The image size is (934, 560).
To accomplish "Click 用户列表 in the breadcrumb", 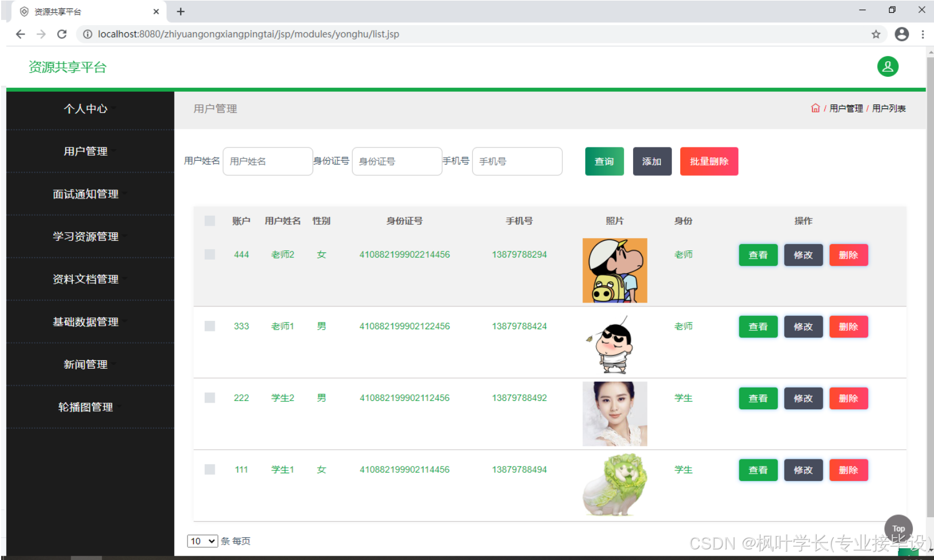I will tap(889, 108).
